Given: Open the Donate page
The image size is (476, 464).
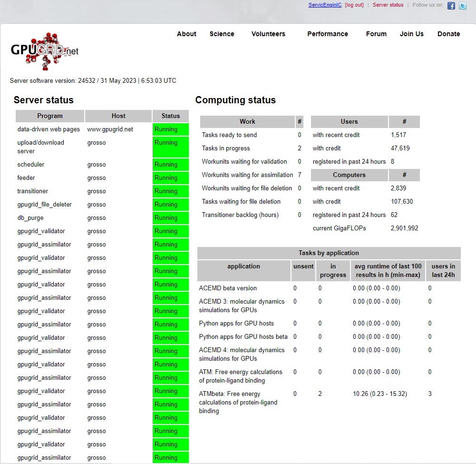Looking at the screenshot, I should pyautogui.click(x=448, y=34).
